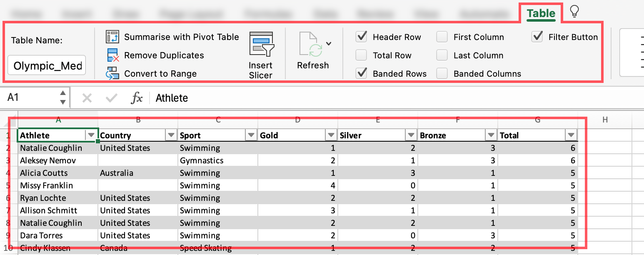Switch to the Formulas ribbon tab
The height and width of the screenshot is (255, 644).
point(268,13)
